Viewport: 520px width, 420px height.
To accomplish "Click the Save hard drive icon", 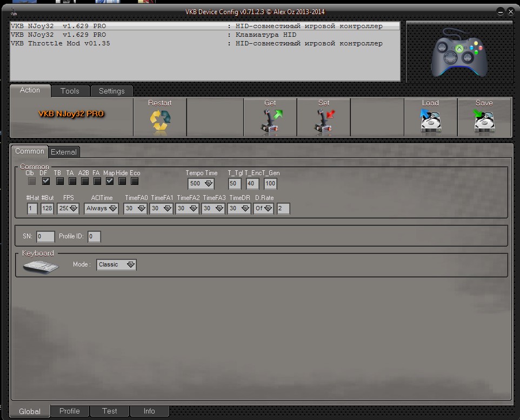I will (484, 121).
